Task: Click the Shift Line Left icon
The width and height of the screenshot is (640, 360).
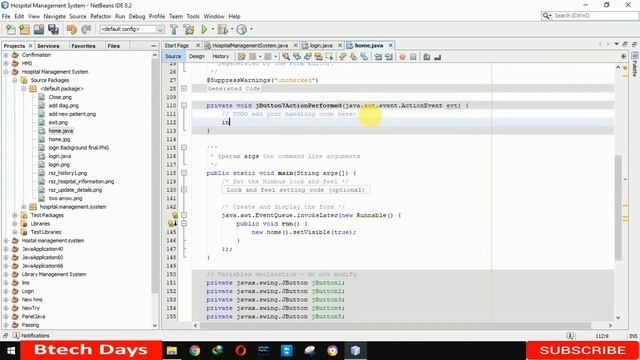Action: (378, 57)
